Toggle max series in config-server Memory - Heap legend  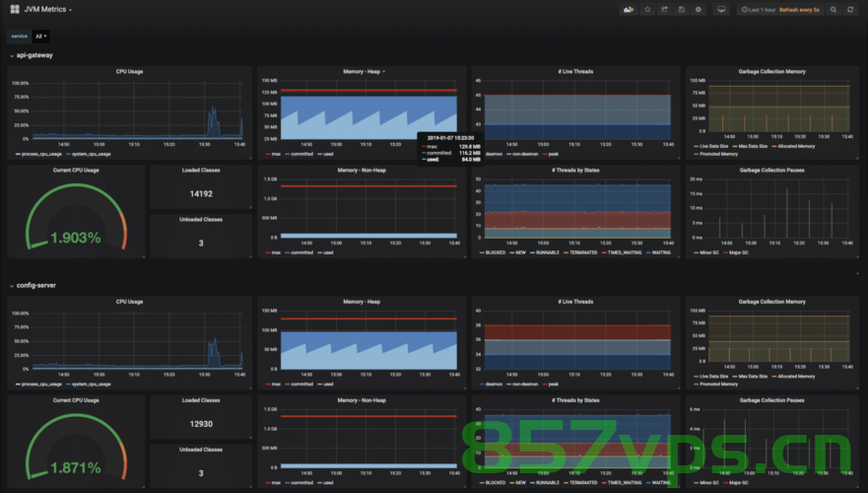(274, 384)
